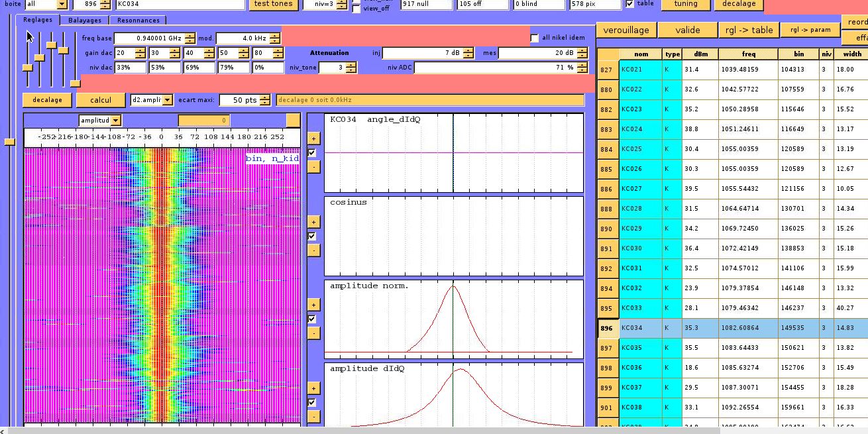
Task: Increase freq base with spinner arrows
Action: (x=190, y=35)
